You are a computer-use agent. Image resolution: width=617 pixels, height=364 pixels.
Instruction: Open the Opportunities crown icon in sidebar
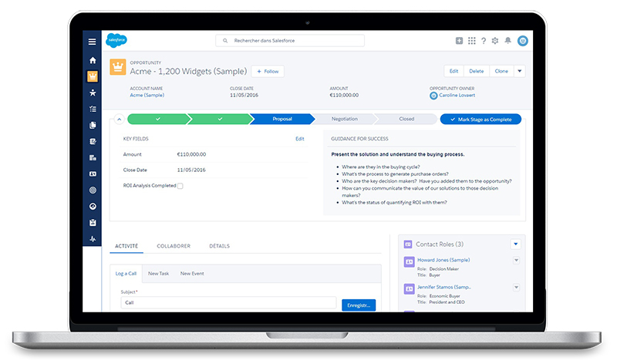click(x=93, y=76)
